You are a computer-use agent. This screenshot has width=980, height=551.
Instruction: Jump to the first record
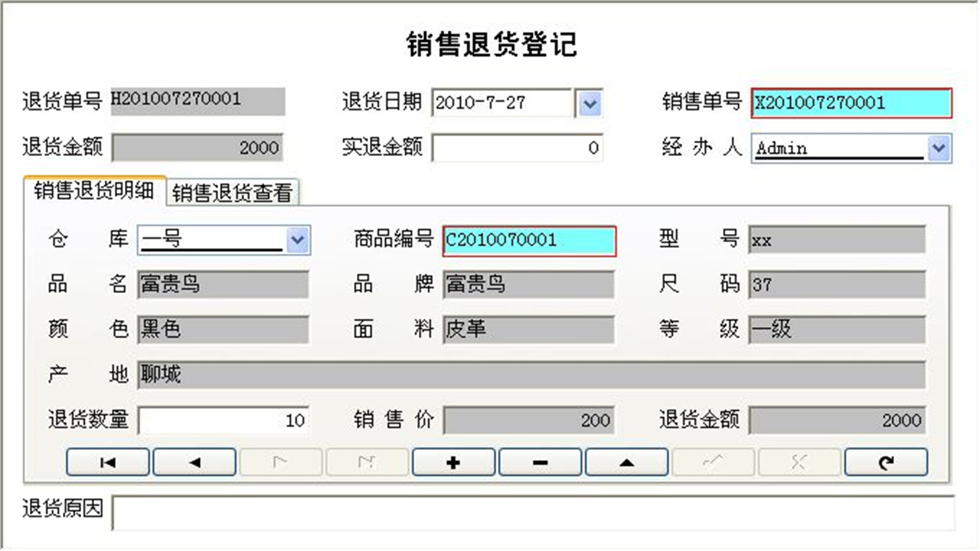[107, 461]
